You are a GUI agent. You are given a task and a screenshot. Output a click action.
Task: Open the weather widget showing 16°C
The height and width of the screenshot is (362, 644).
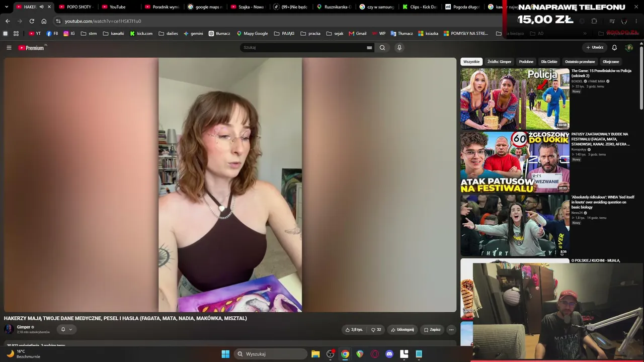(23, 354)
